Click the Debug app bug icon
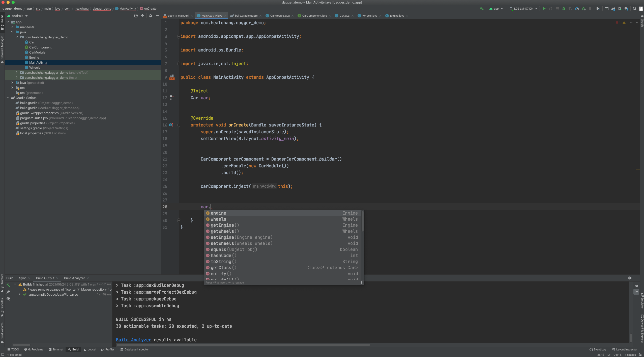Image resolution: width=644 pixels, height=357 pixels. click(x=564, y=9)
